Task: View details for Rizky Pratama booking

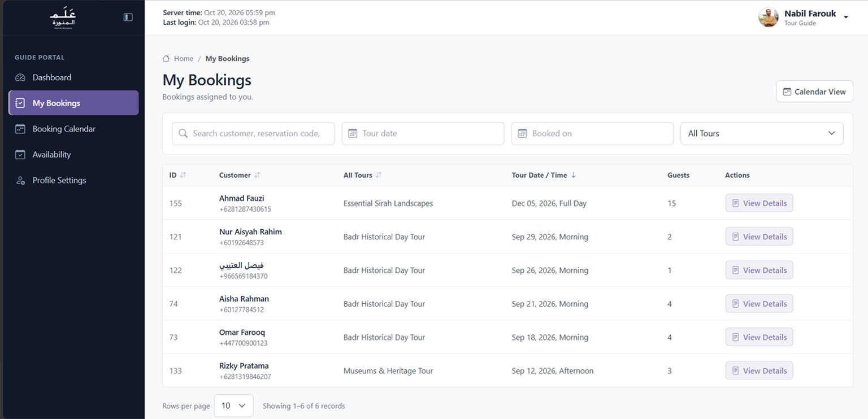Action: click(x=759, y=370)
